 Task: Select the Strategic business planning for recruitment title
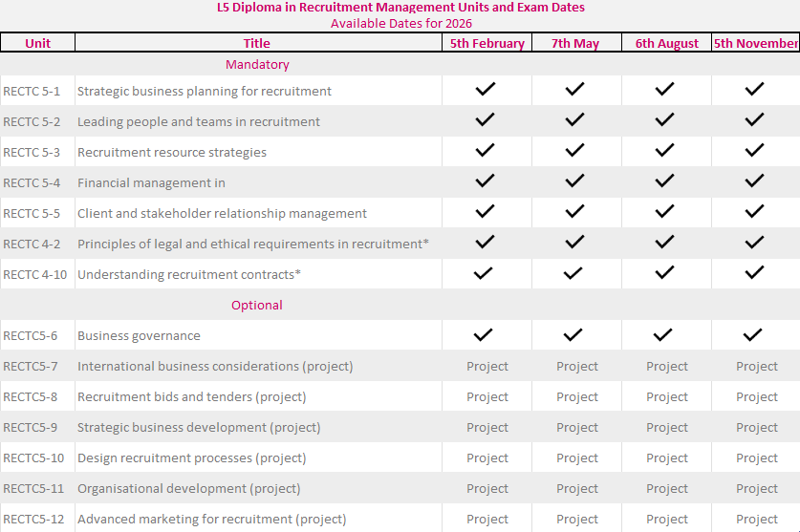click(x=205, y=92)
